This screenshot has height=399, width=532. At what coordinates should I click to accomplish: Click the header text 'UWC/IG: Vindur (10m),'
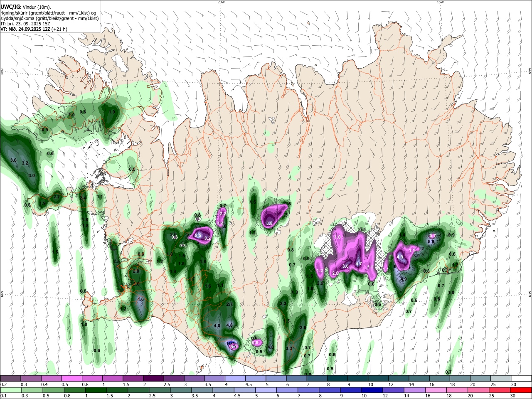coord(26,7)
